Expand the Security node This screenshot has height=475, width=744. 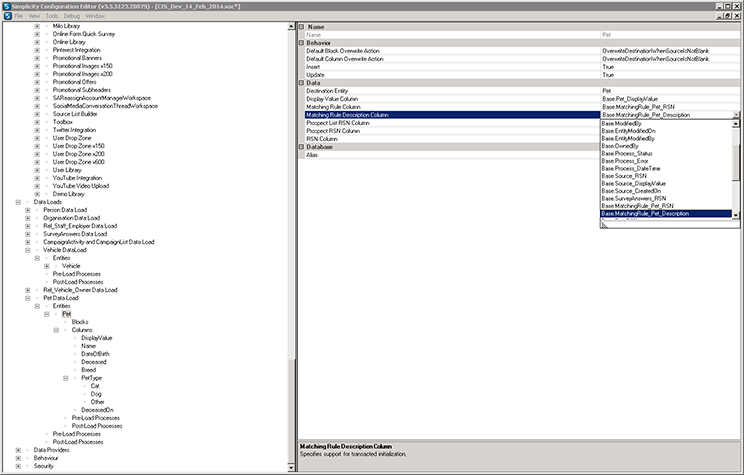coord(18,466)
